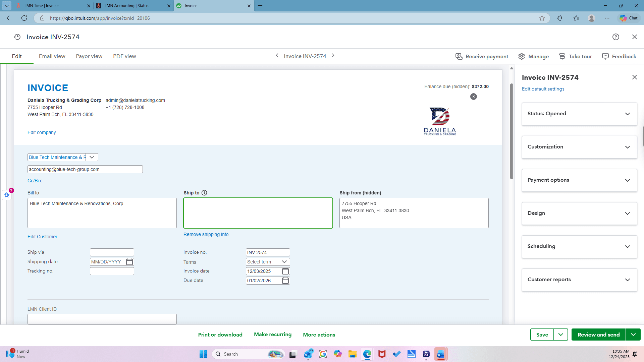The width and height of the screenshot is (644, 362).
Task: Switch to the Email view tab
Action: click(52, 56)
